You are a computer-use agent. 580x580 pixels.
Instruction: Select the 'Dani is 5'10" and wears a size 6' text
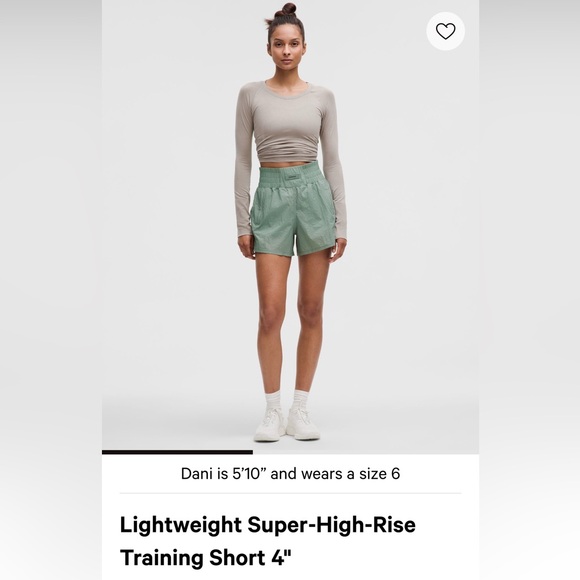290,474
